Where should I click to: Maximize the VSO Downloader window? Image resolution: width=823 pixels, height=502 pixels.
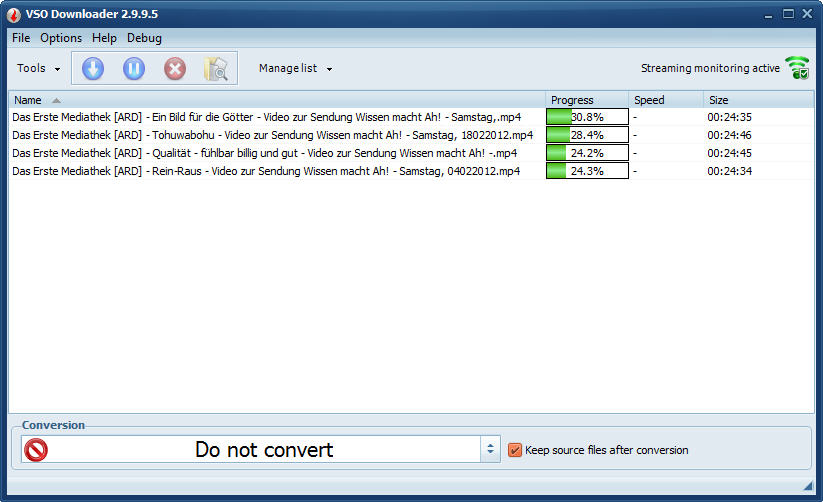pos(788,14)
